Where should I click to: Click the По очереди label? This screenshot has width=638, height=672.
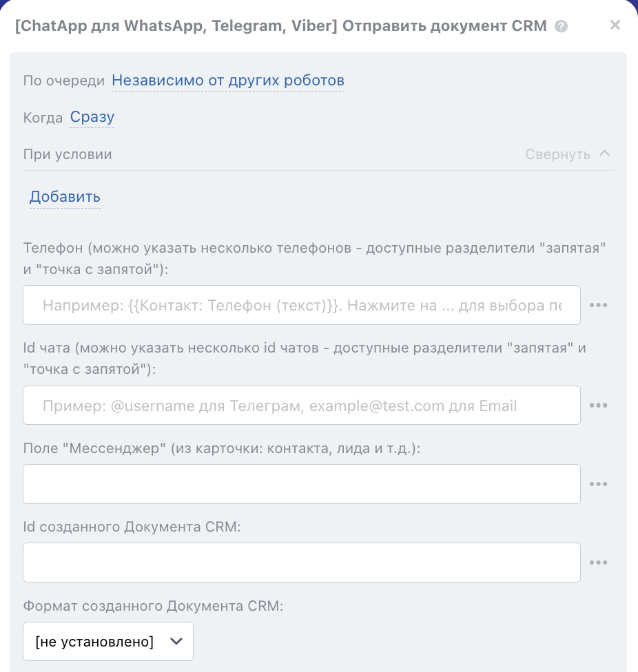64,81
